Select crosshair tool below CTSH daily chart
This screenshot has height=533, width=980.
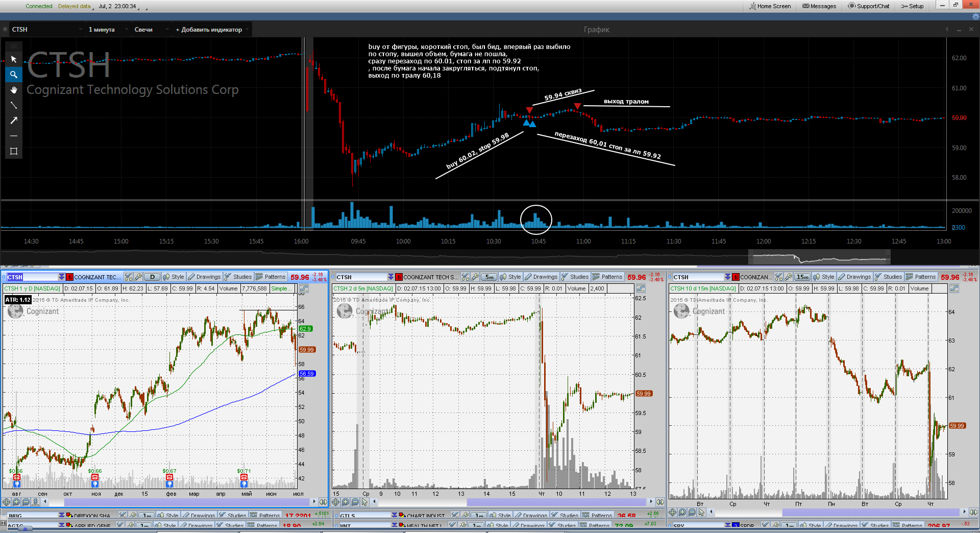point(7,502)
